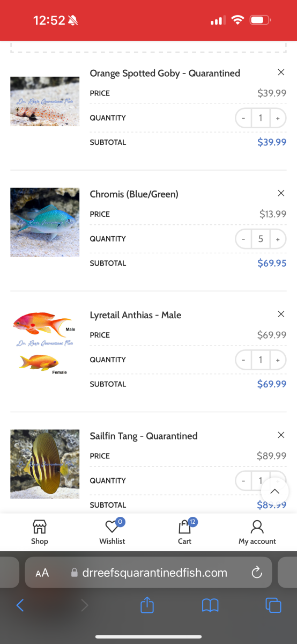Image resolution: width=297 pixels, height=644 pixels.
Task: Decrease Chromis (Blue/Green) quantity
Action: coord(243,239)
